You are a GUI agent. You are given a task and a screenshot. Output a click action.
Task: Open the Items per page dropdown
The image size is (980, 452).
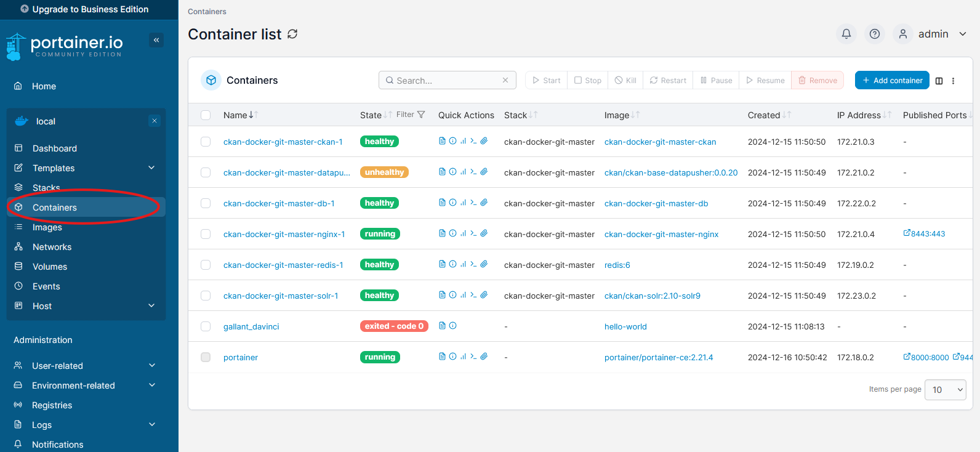coord(947,390)
